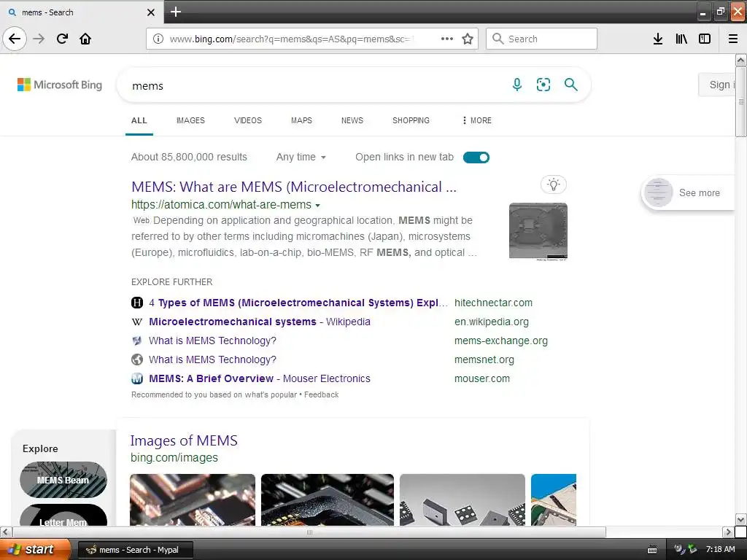Expand atomica.com URL dropdown arrow
747x560 pixels.
pyautogui.click(x=318, y=205)
